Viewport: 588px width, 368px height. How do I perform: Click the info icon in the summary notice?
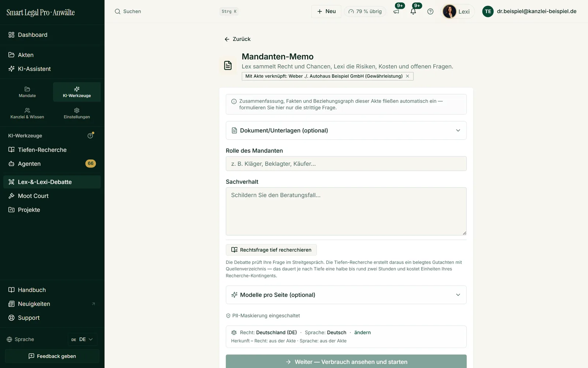coord(234,101)
